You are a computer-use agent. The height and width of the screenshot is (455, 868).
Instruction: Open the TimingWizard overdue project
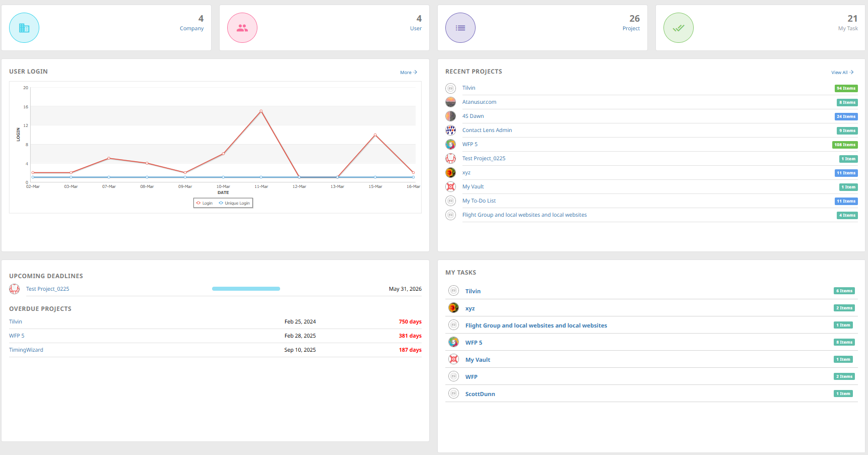(x=26, y=350)
